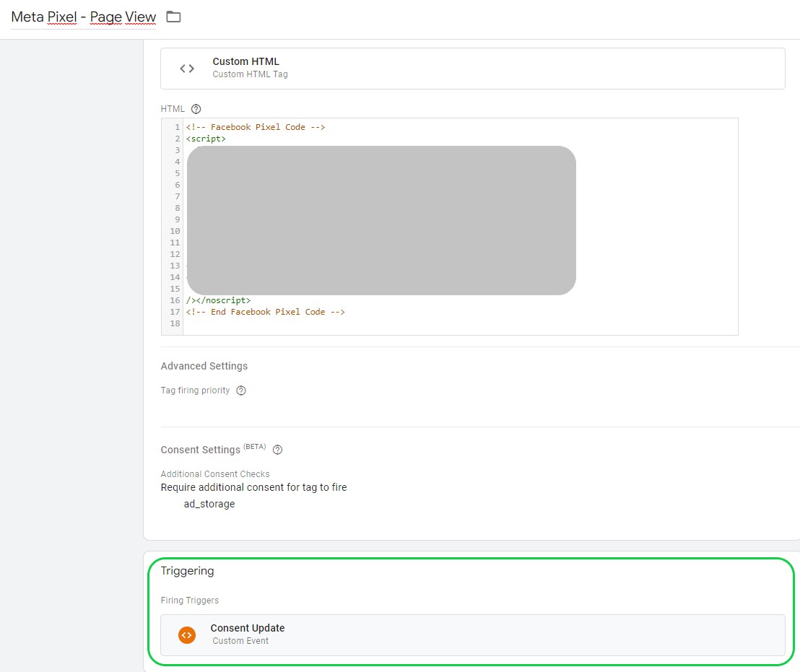Screen dimensions: 800x672
Task: Open the help icon next to HTML
Action: [x=196, y=109]
